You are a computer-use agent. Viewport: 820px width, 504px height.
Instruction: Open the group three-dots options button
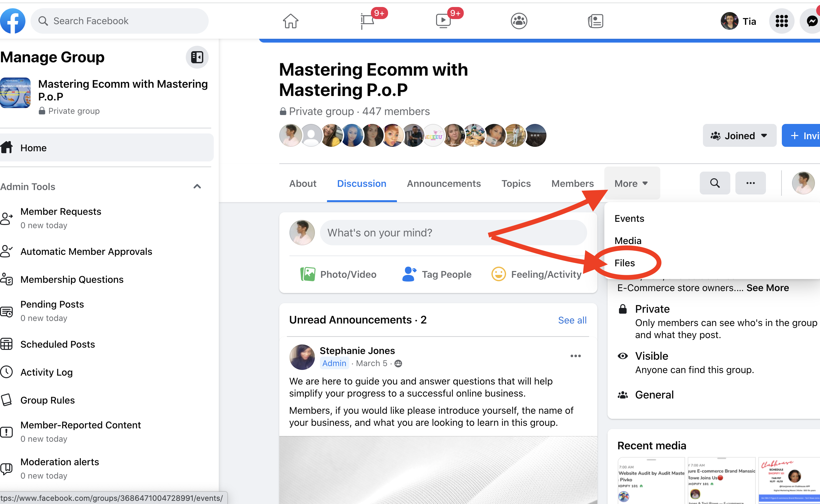coord(751,183)
